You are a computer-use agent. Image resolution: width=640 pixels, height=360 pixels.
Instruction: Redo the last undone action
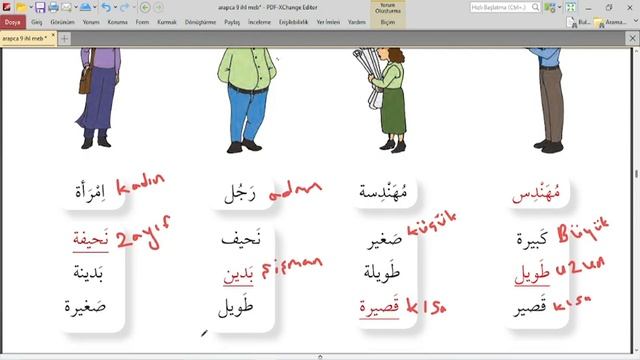124,7
